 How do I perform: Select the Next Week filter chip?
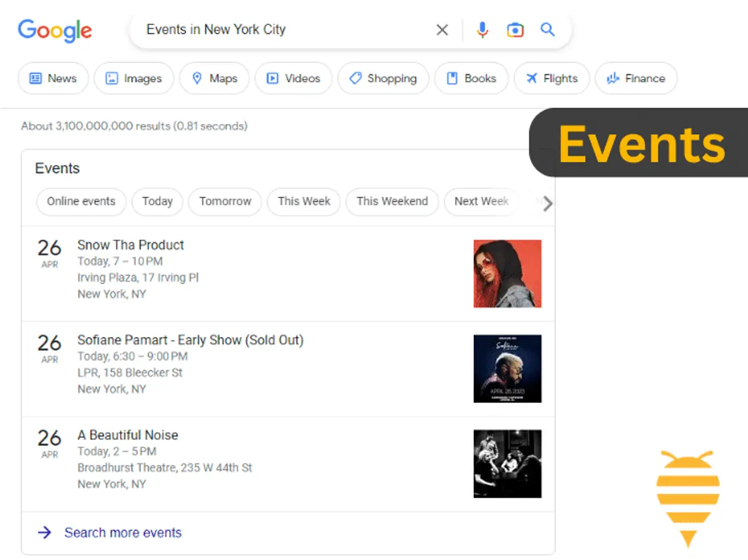(x=481, y=202)
